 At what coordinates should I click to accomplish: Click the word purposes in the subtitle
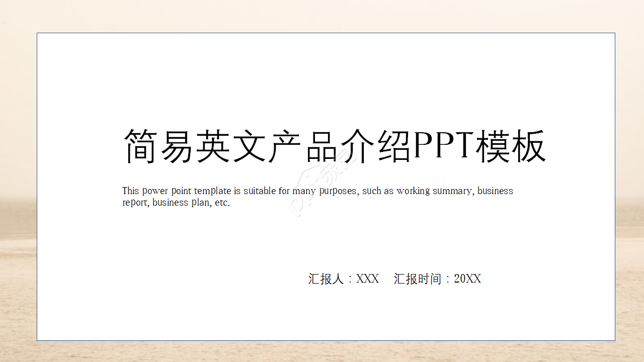click(330, 191)
